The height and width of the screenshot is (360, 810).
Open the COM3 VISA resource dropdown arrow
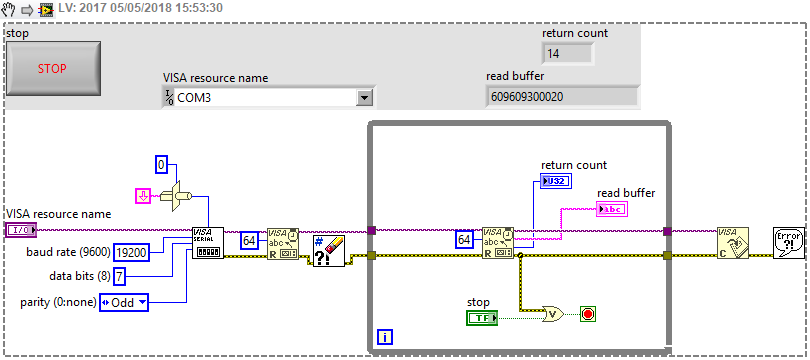(365, 97)
